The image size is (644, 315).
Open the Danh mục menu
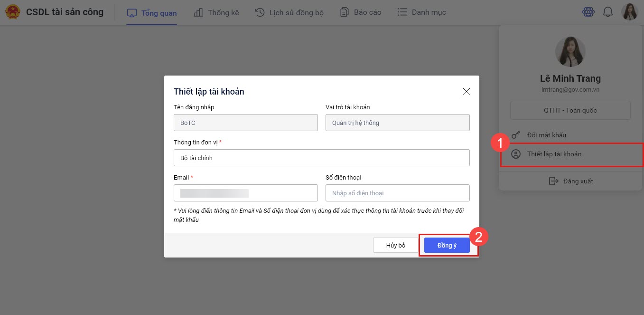pos(421,13)
